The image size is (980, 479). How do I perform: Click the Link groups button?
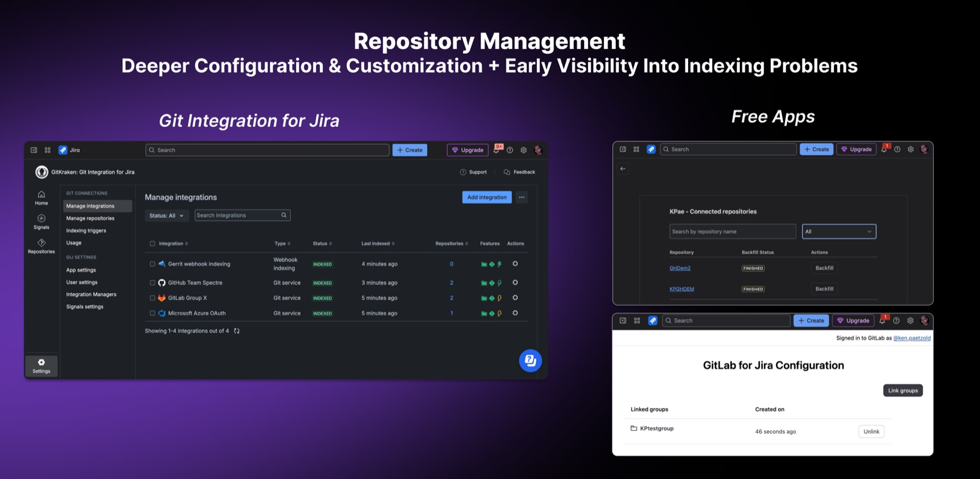point(903,390)
